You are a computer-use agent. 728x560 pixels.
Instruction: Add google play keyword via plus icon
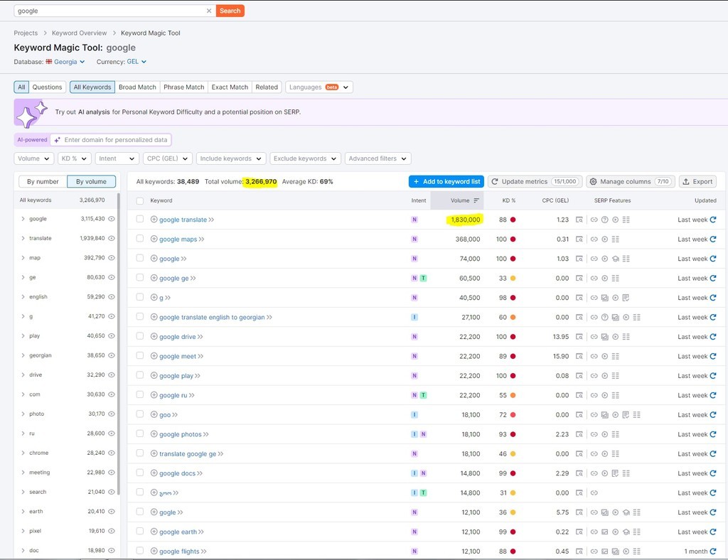pyautogui.click(x=154, y=376)
